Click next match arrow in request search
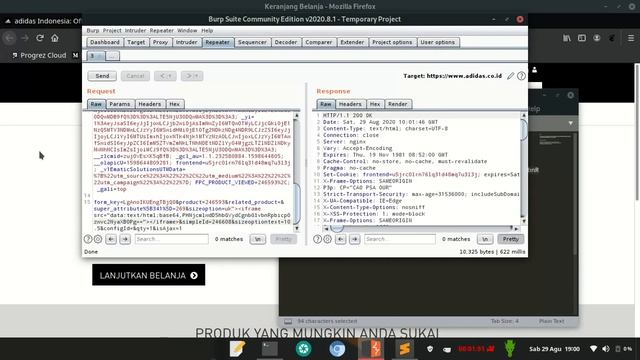 point(125,239)
